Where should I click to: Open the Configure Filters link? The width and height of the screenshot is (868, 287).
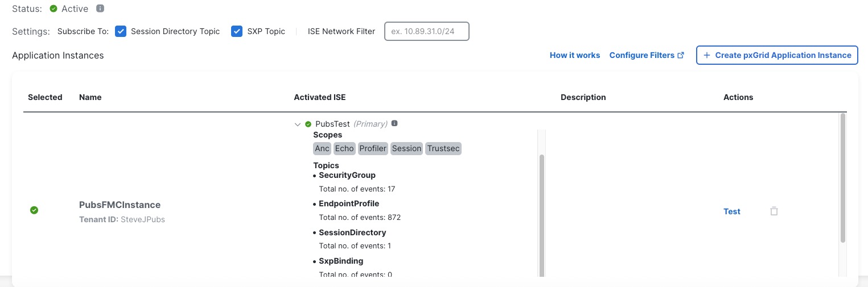pos(641,55)
